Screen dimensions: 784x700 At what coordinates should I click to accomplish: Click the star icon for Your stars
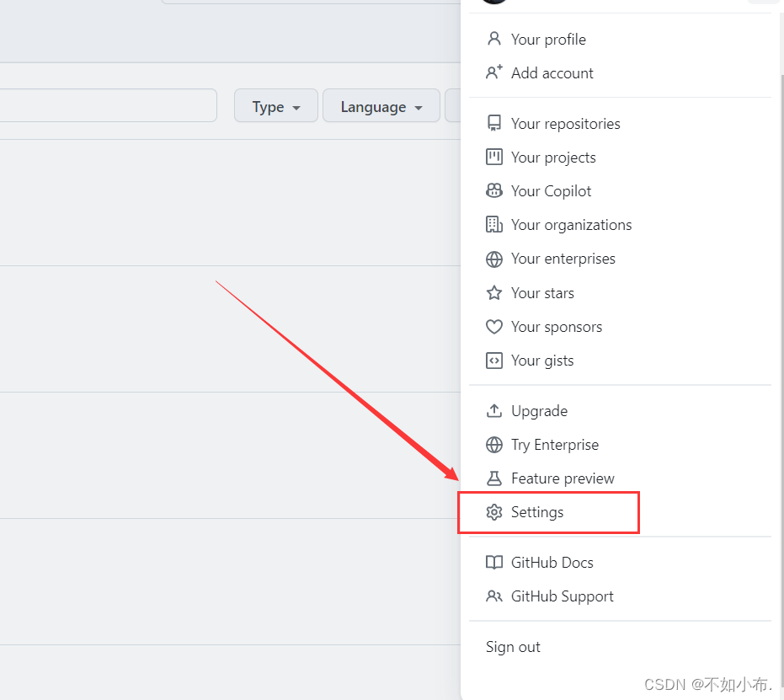coord(494,293)
